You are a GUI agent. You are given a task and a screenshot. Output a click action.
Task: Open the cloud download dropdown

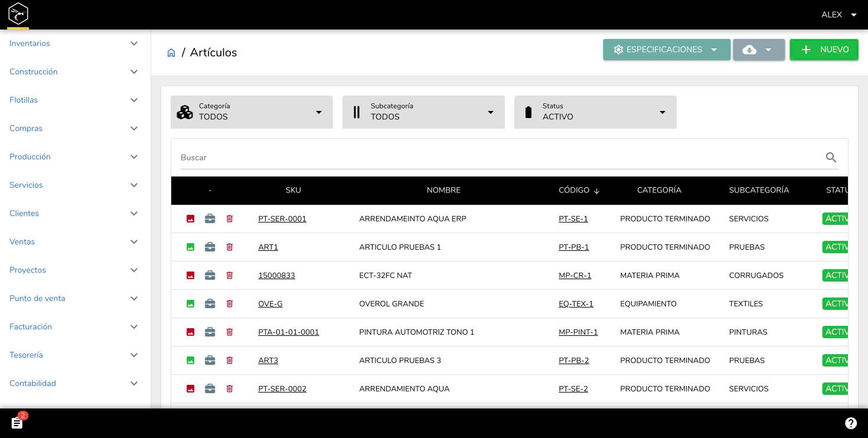click(x=759, y=50)
